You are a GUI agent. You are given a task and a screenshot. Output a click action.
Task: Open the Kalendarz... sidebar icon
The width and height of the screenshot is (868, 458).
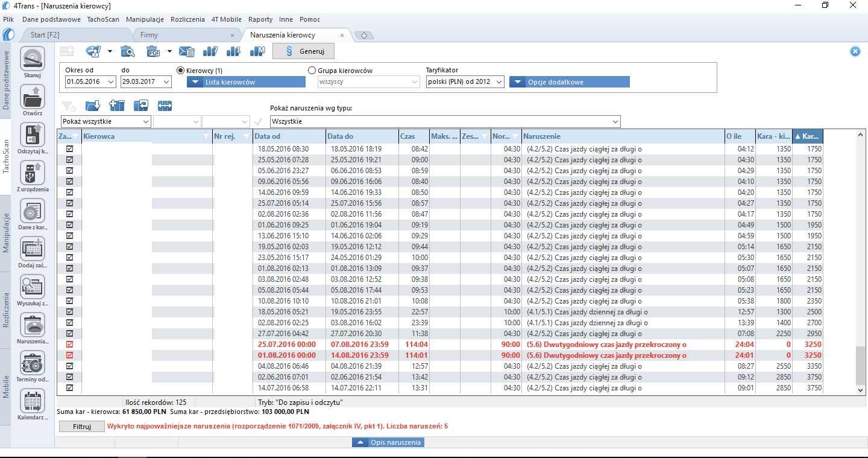[x=33, y=401]
